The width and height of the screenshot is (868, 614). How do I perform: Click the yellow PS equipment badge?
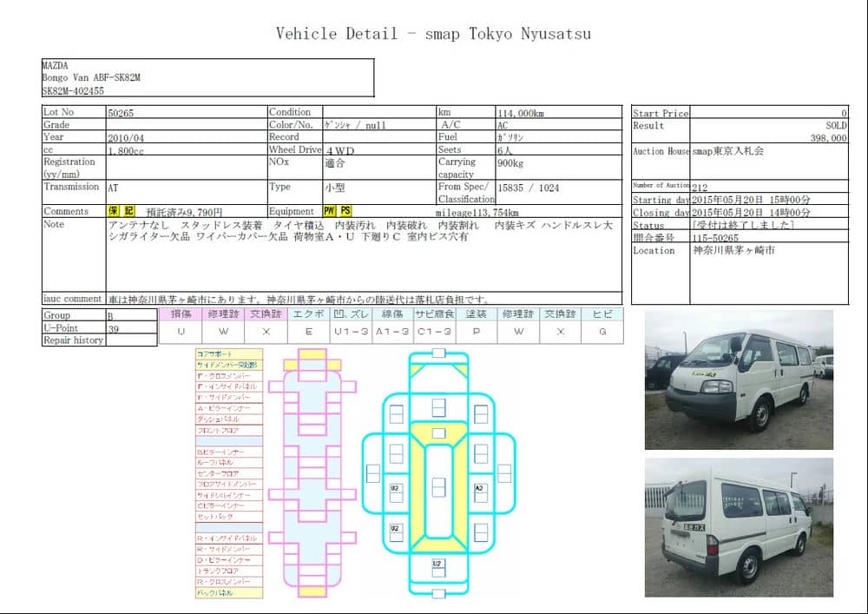[x=345, y=211]
